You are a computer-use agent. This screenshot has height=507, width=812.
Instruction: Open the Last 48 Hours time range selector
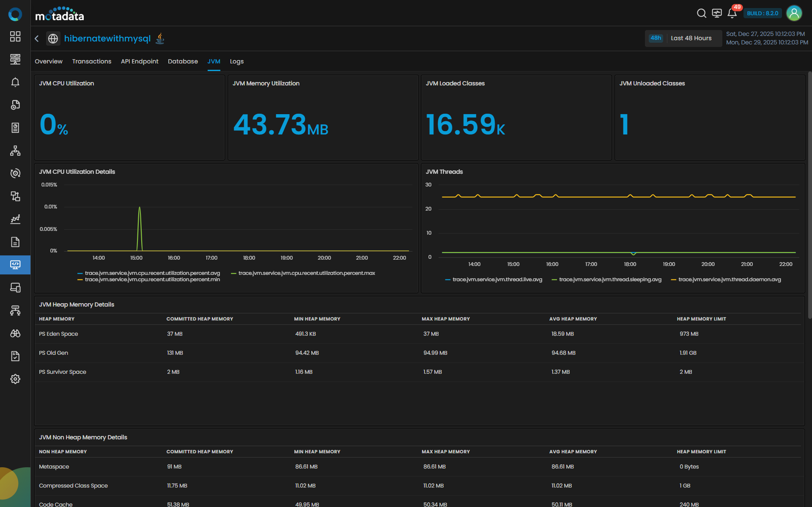point(691,38)
